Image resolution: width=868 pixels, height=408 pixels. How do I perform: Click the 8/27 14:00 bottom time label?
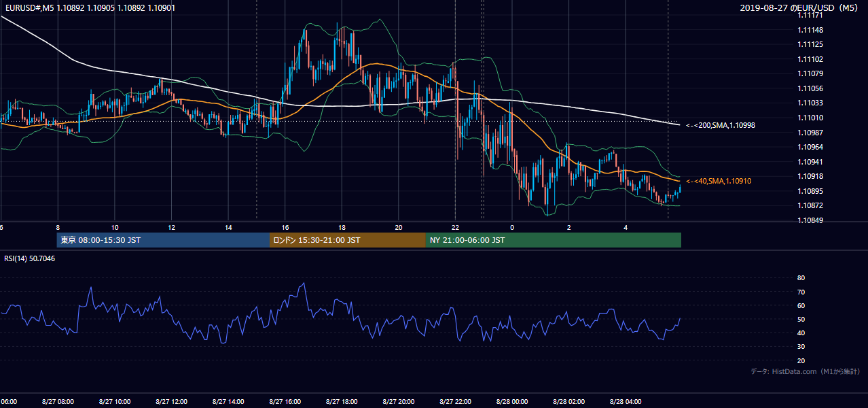(228, 401)
